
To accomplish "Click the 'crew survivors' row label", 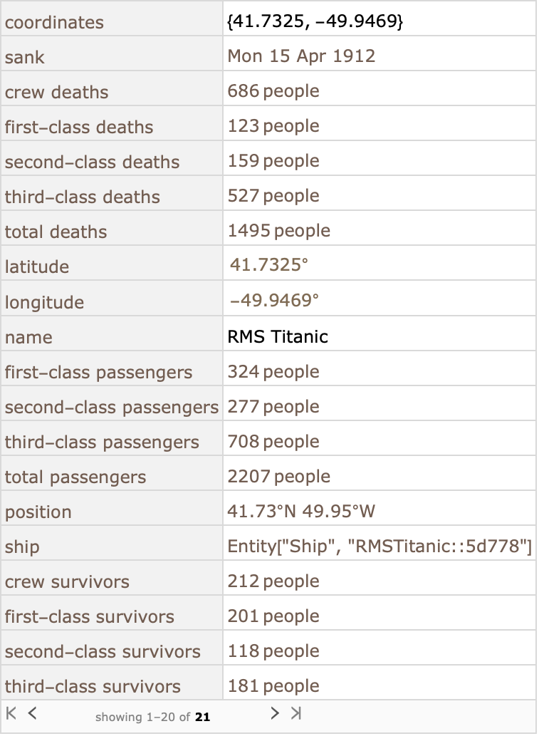I will [67, 581].
